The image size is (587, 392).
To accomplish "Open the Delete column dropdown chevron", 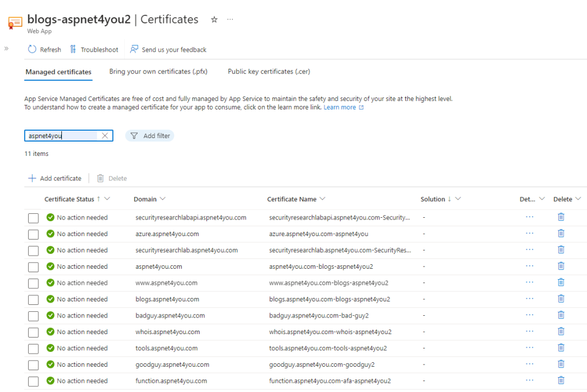I will point(578,199).
